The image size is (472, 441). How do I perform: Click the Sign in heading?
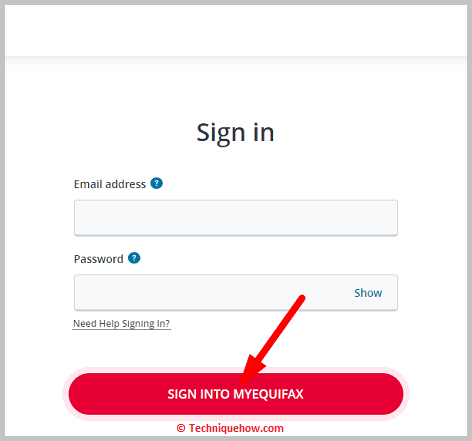click(x=235, y=133)
